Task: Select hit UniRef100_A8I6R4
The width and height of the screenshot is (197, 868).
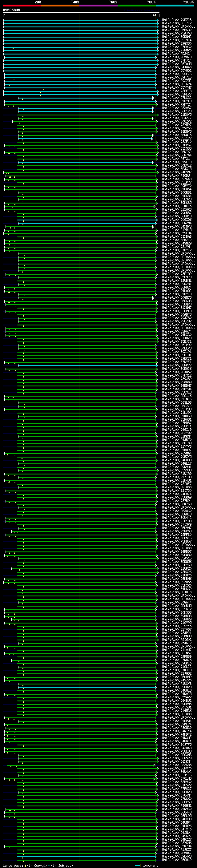Action: pyautogui.click(x=176, y=84)
